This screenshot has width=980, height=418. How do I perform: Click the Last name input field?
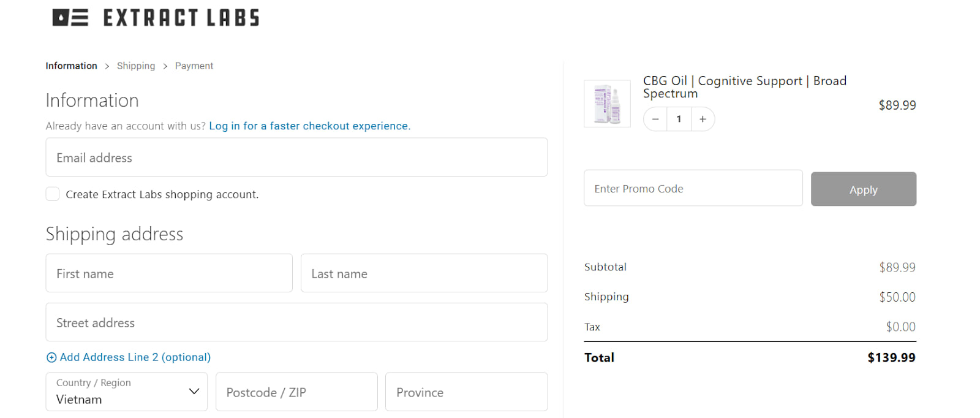coord(424,273)
